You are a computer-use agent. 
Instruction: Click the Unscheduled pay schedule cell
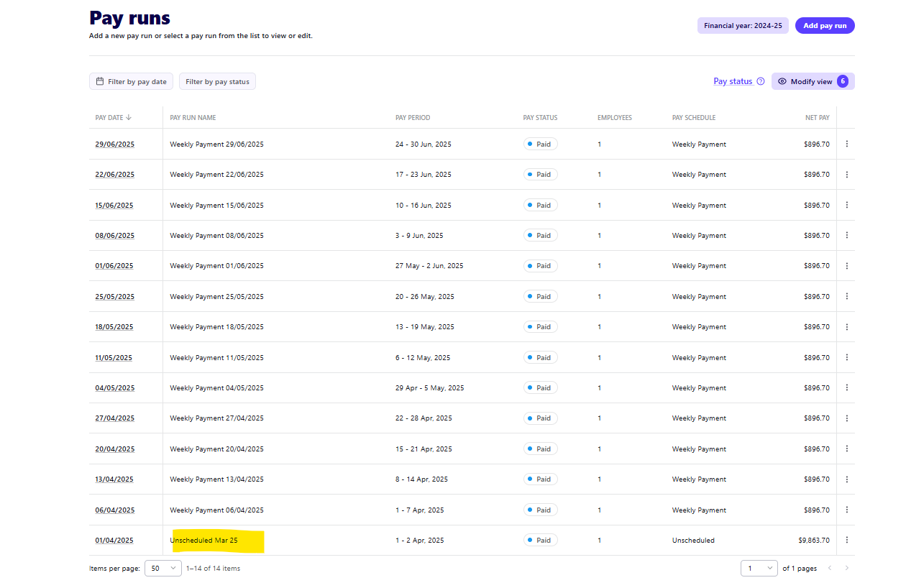pos(693,540)
